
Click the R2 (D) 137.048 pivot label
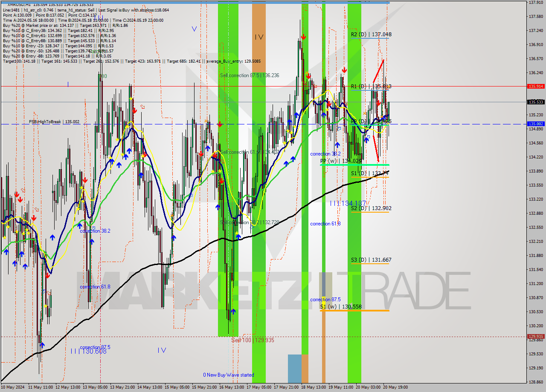(x=371, y=35)
